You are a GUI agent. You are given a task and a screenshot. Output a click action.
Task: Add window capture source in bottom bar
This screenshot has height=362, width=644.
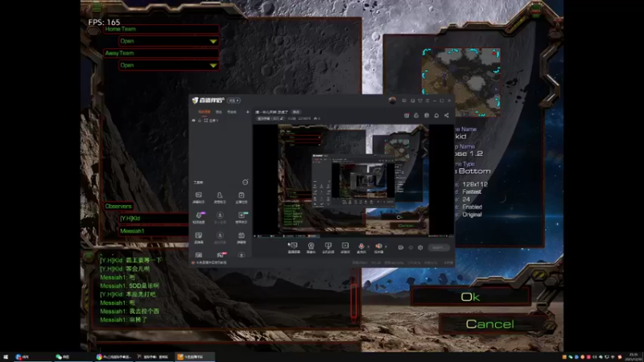pyautogui.click(x=328, y=248)
